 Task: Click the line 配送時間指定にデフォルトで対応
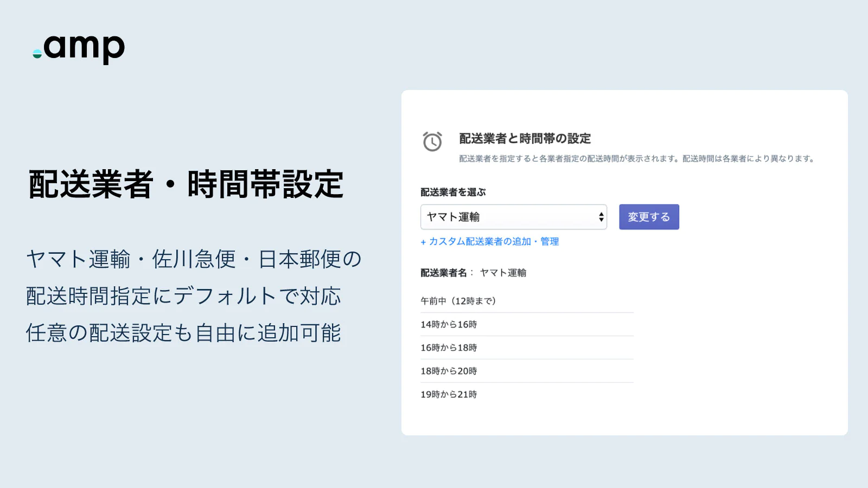pyautogui.click(x=183, y=296)
